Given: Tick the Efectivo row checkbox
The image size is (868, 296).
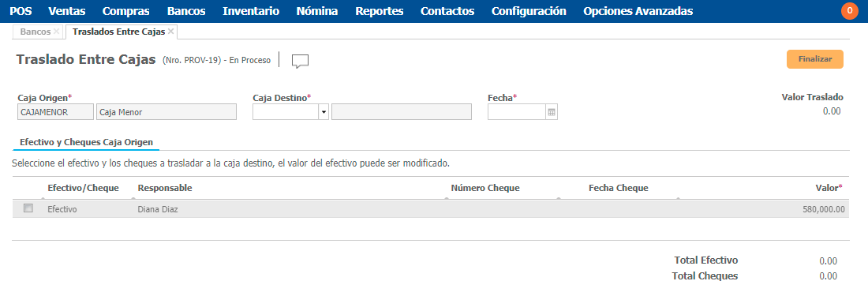Looking at the screenshot, I should coord(28,208).
